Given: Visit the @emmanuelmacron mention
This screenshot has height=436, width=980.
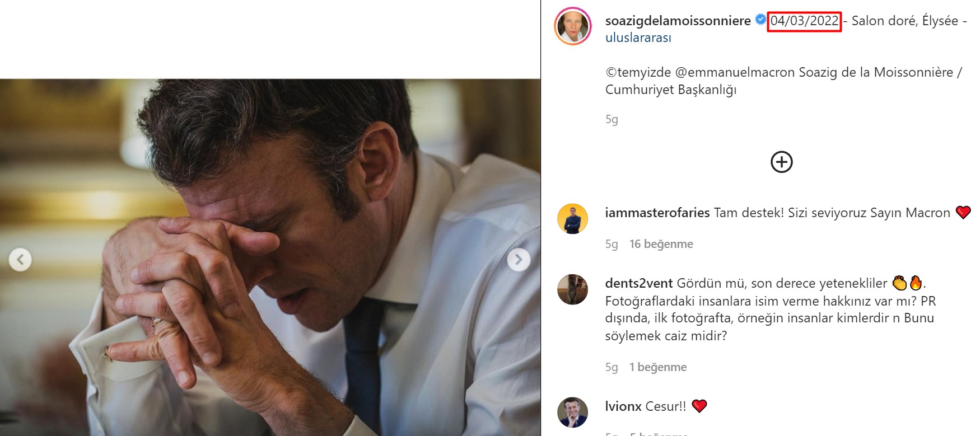Looking at the screenshot, I should pyautogui.click(x=735, y=72).
